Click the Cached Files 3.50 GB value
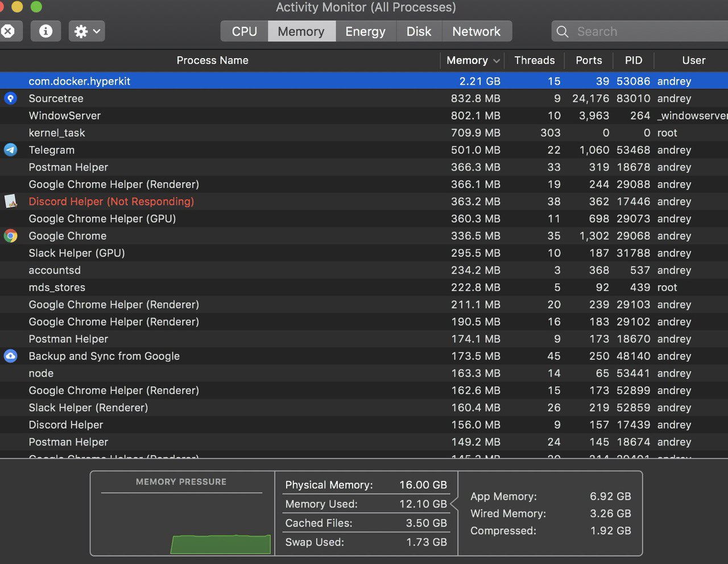The height and width of the screenshot is (564, 728). click(x=426, y=523)
